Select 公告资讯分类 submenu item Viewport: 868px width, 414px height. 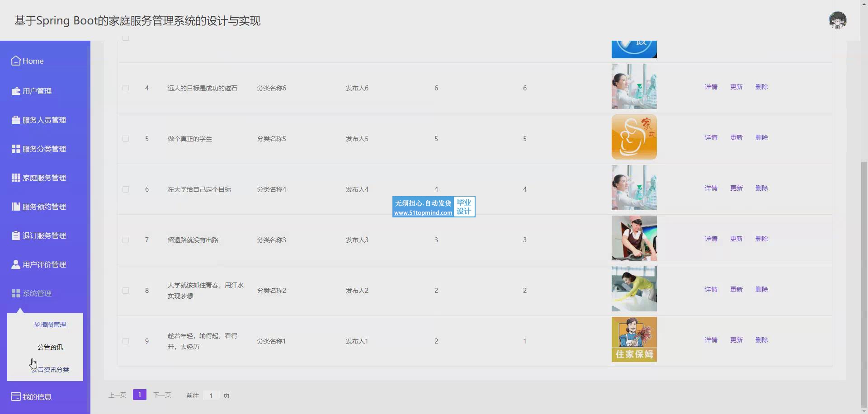click(50, 370)
